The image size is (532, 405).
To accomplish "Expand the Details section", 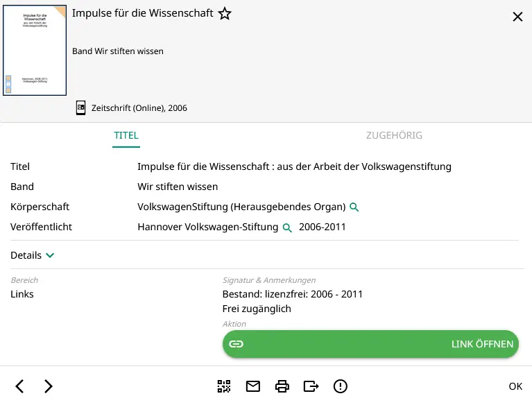I will pyautogui.click(x=33, y=255).
